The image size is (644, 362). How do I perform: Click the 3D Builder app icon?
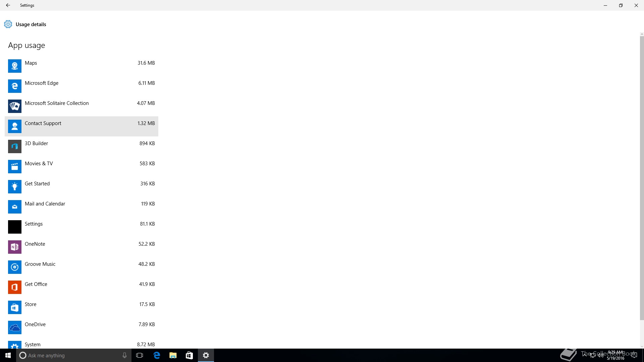(x=14, y=146)
